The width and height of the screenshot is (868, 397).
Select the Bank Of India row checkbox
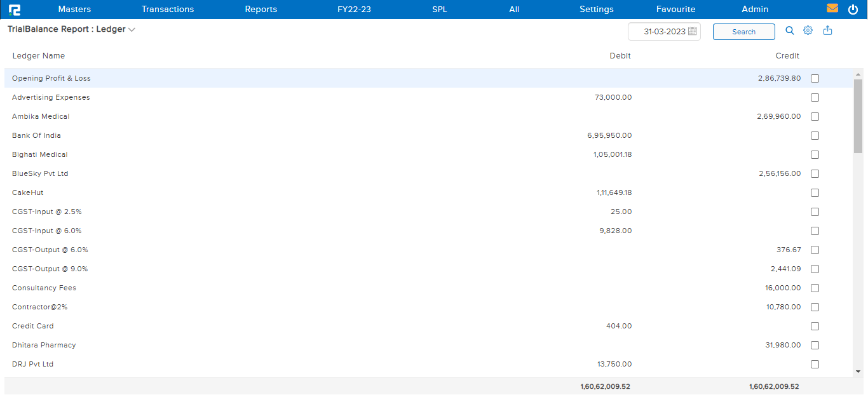pos(815,135)
